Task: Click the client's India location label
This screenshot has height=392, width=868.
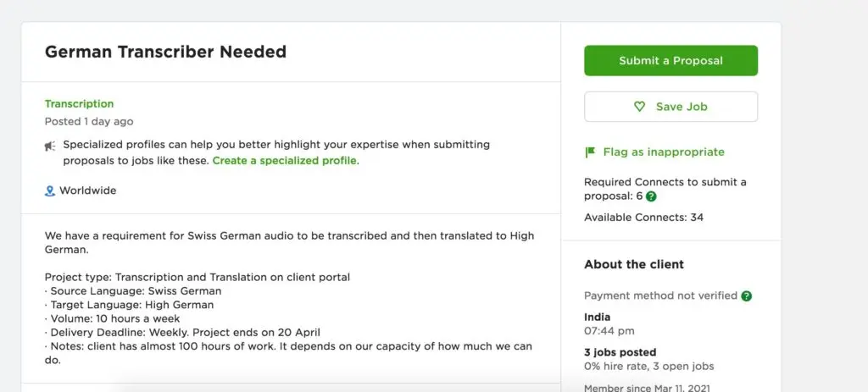Action: (597, 317)
